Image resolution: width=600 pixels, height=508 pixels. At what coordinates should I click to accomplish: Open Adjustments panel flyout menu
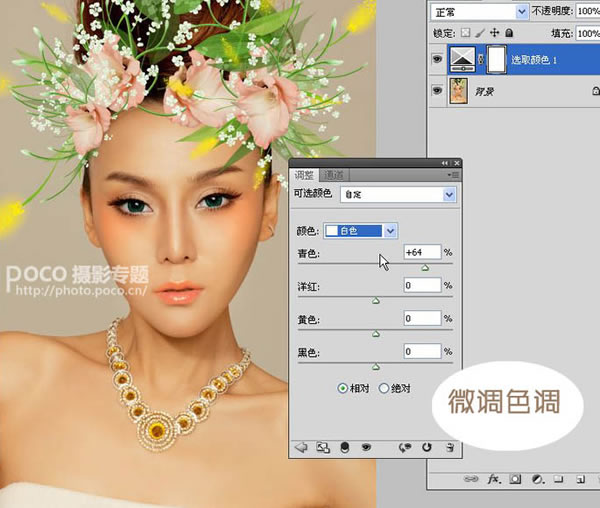coord(453,175)
